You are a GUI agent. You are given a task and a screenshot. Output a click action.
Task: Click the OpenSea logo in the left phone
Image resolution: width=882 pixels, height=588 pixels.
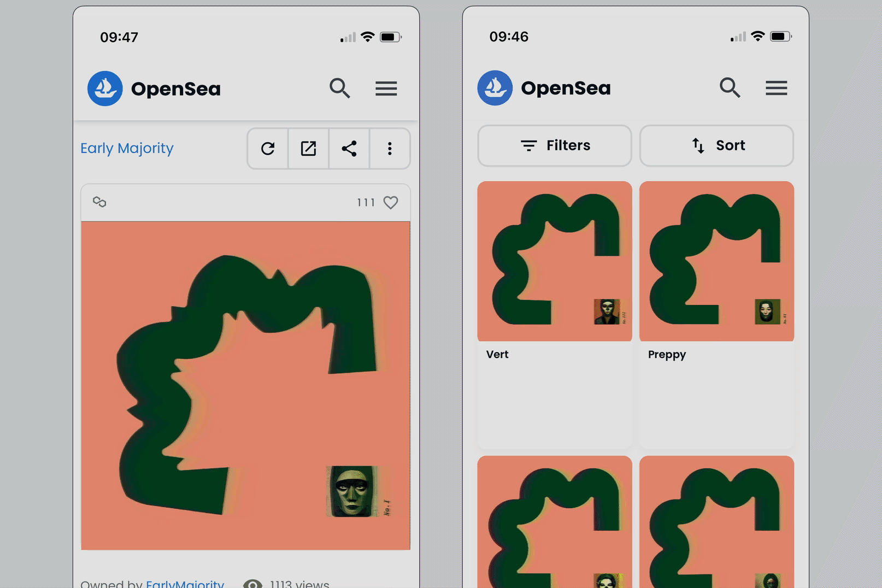click(105, 89)
